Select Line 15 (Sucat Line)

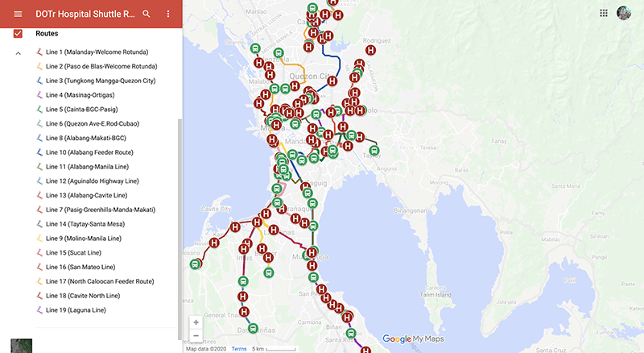point(73,252)
